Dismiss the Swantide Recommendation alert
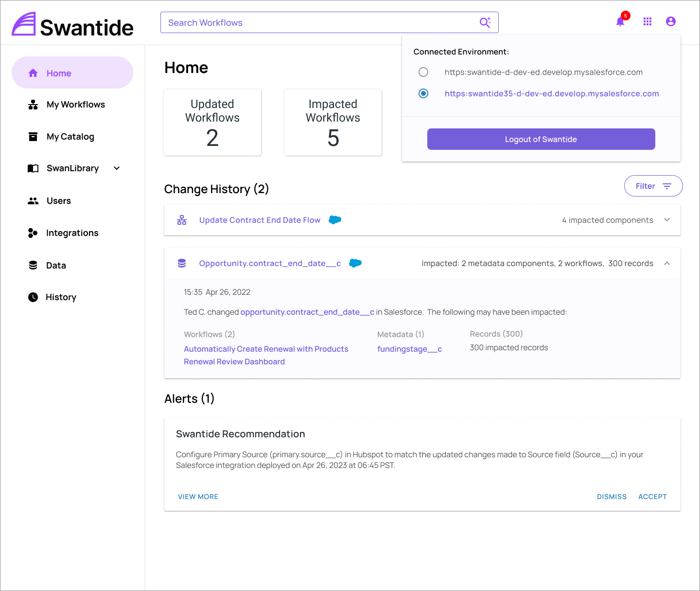The image size is (700, 591). click(x=612, y=497)
